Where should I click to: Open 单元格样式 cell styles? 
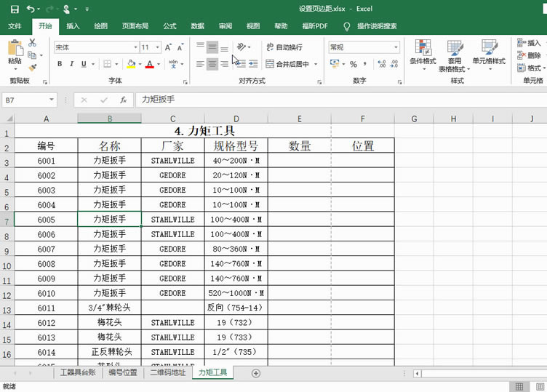click(x=489, y=55)
